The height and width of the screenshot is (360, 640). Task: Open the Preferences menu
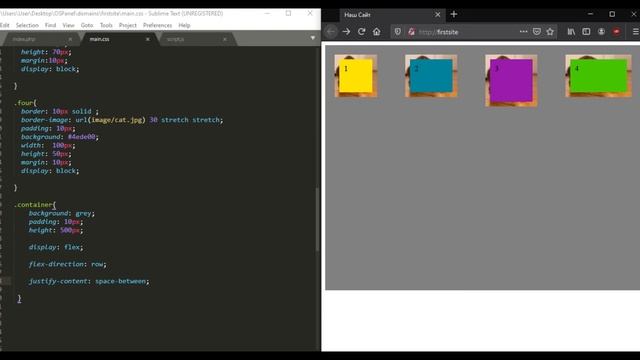tap(158, 25)
